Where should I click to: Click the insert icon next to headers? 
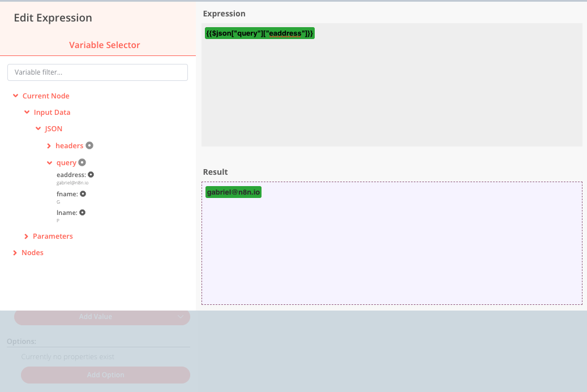(91, 145)
